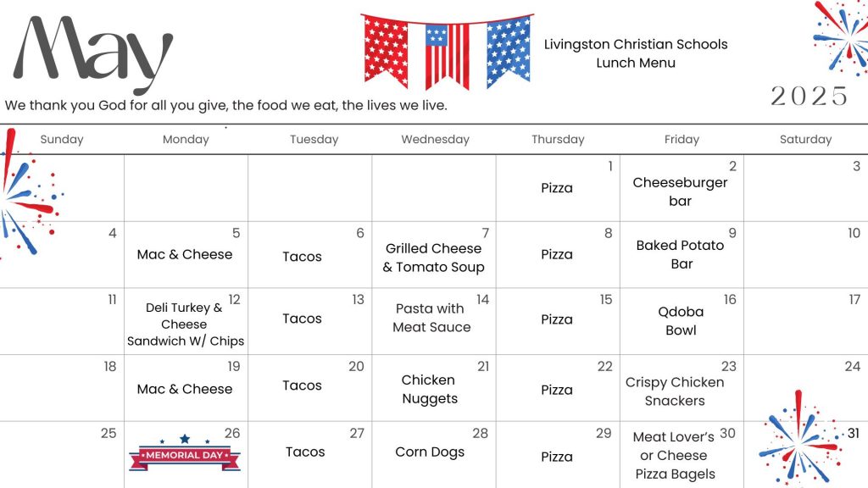Screen dimensions: 868x488
Task: Click the 2025 year label
Action: point(809,97)
